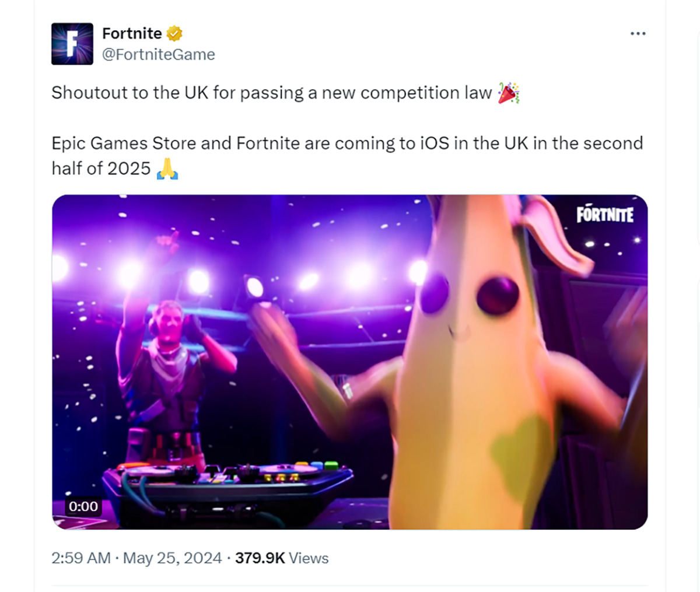Click the 0:00 video time badge
Image resolution: width=700 pixels, height=592 pixels.
(x=83, y=506)
